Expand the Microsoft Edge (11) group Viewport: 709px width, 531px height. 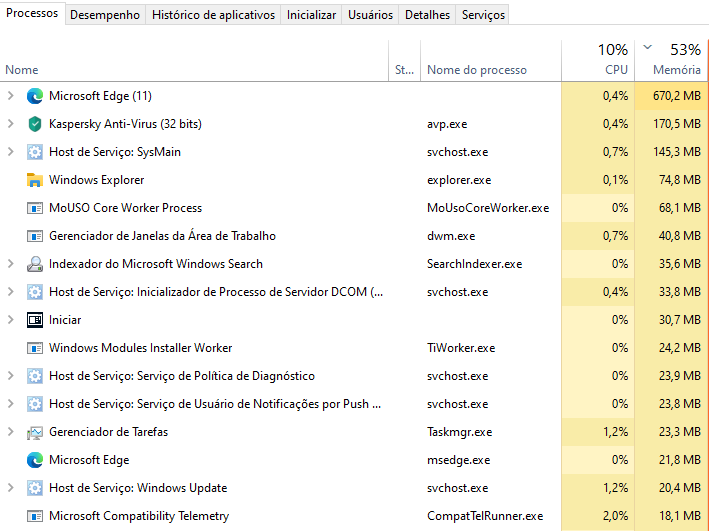11,96
